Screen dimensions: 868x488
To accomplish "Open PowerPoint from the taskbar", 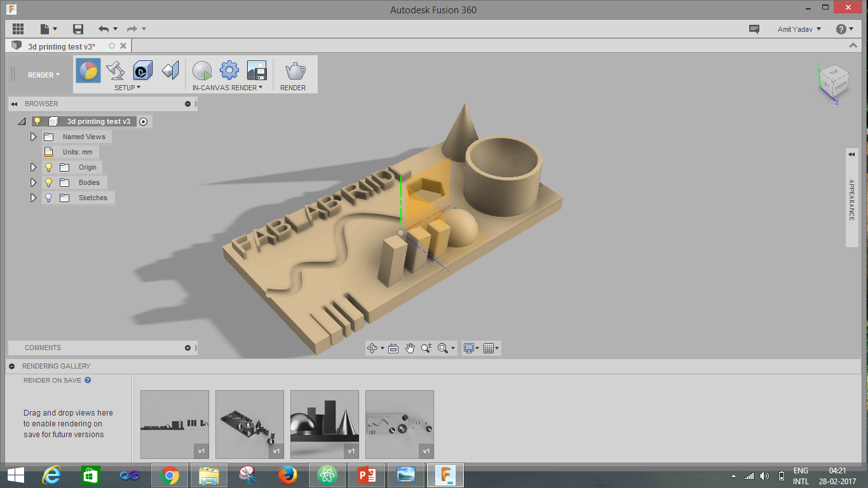I will tap(367, 475).
